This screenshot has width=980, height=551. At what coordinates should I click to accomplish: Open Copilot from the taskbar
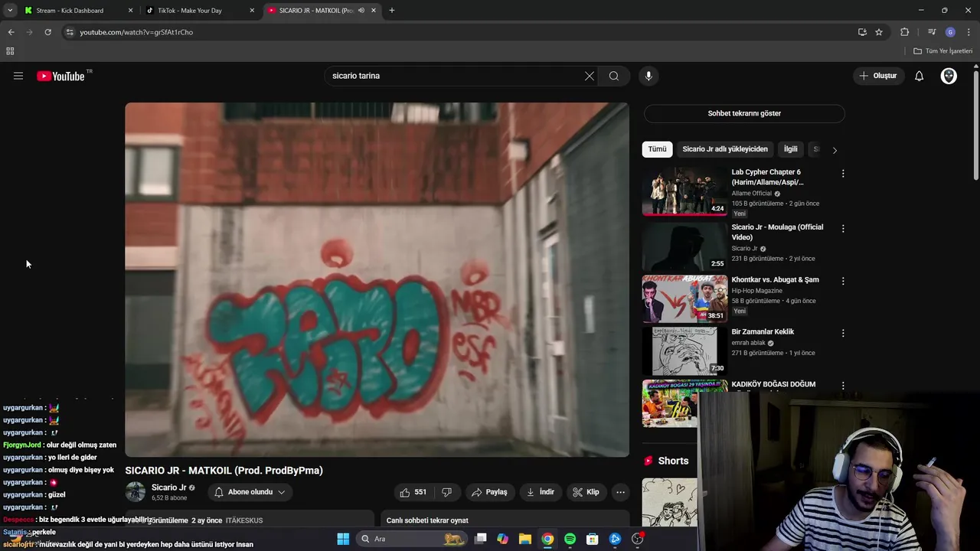point(502,539)
